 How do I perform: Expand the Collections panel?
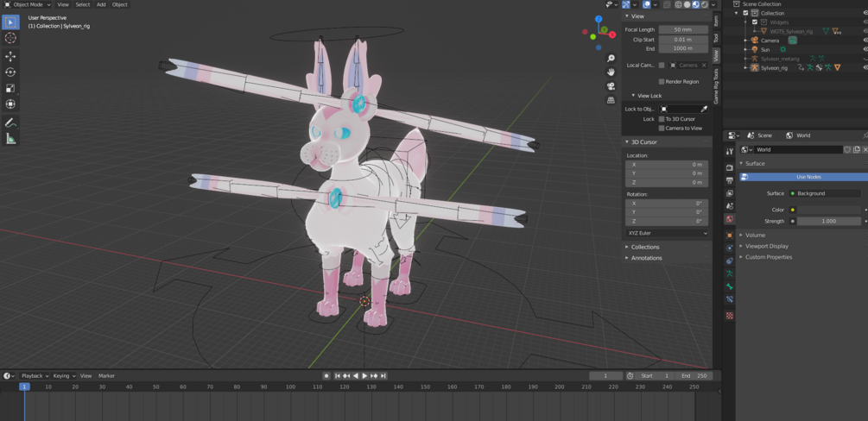point(645,247)
